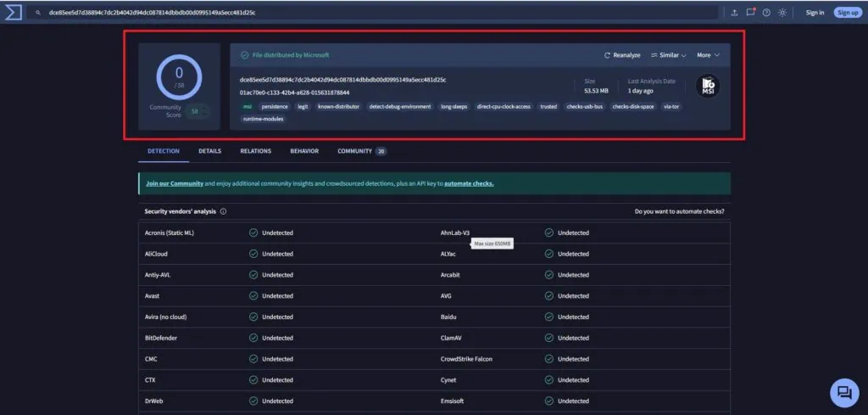
Task: Click the AVG undetected checkmark icon
Action: click(x=548, y=296)
